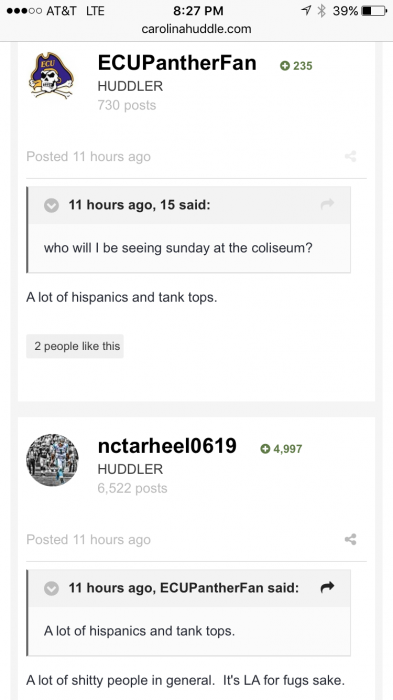Click the green plus reputation icon beside 4,997
The height and width of the screenshot is (700, 393).
265,449
